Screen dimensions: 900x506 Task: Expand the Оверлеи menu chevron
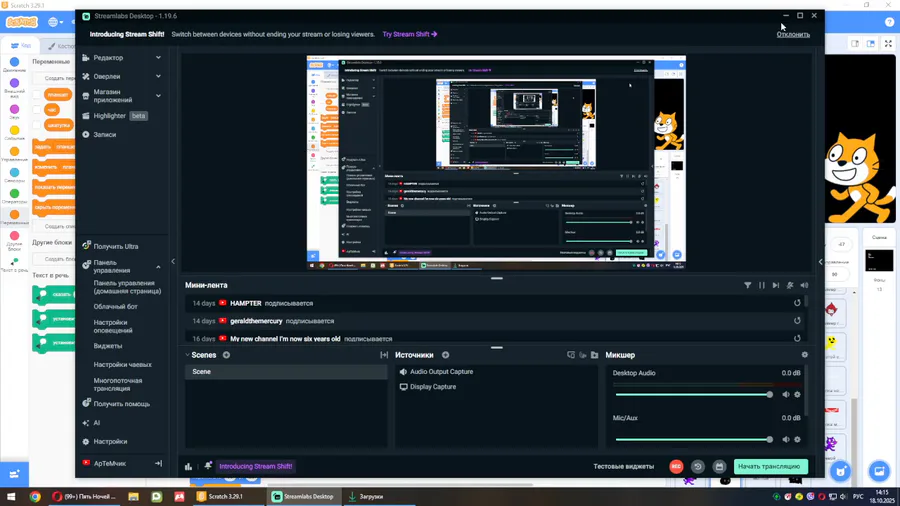[x=158, y=76]
